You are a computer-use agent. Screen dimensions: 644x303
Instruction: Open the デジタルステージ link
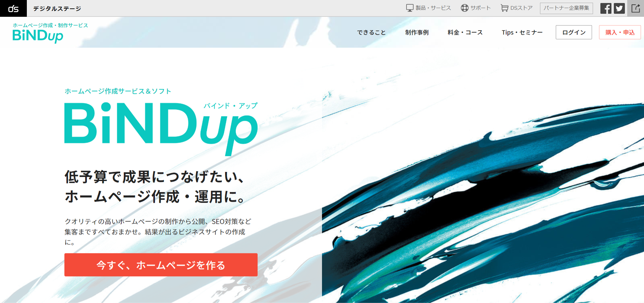(x=57, y=8)
